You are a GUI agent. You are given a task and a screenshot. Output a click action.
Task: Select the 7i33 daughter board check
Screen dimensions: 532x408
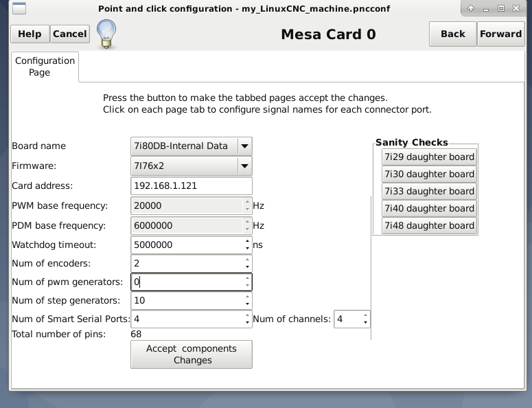[x=429, y=191]
